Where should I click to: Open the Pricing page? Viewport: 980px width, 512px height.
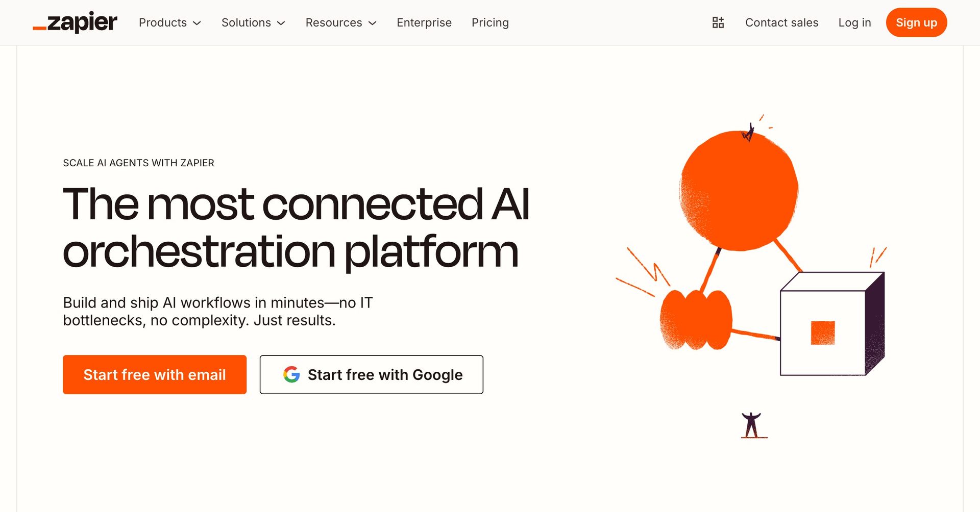(x=490, y=22)
